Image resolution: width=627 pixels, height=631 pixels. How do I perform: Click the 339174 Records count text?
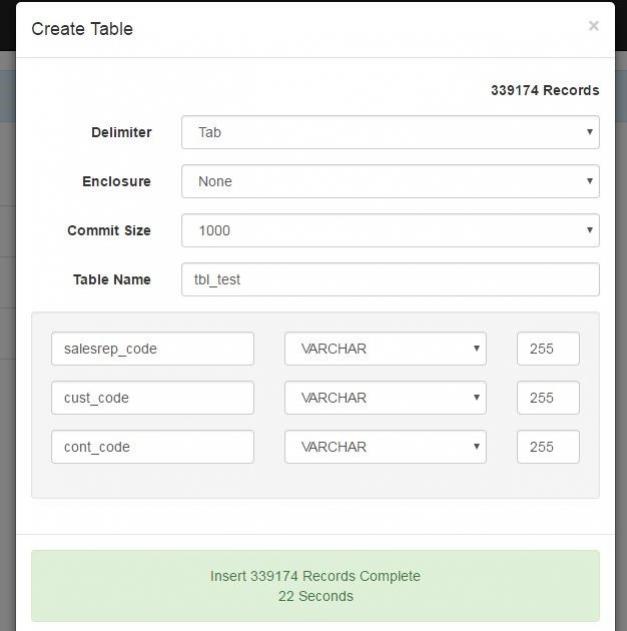544,90
